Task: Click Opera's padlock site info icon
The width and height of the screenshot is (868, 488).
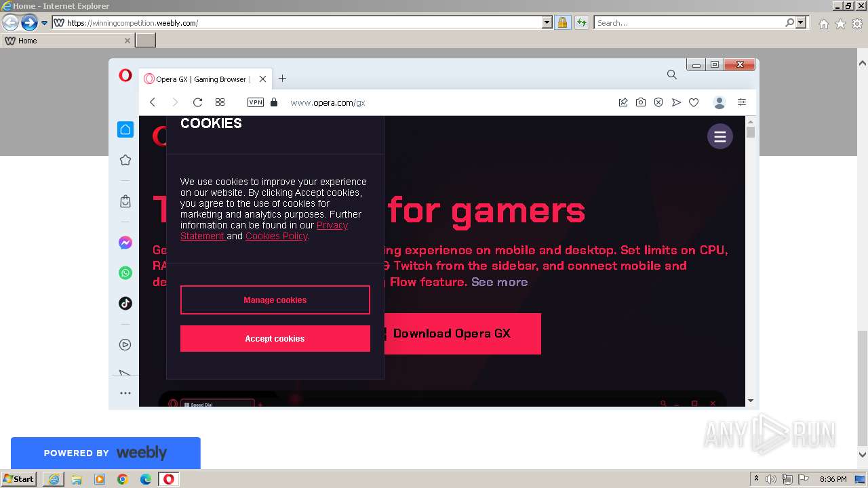Action: (274, 102)
